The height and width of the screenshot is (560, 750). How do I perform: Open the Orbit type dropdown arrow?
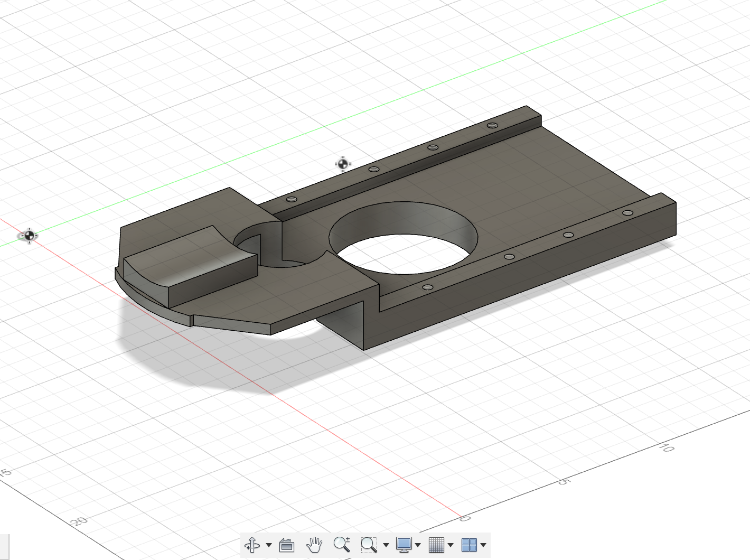coord(269,545)
